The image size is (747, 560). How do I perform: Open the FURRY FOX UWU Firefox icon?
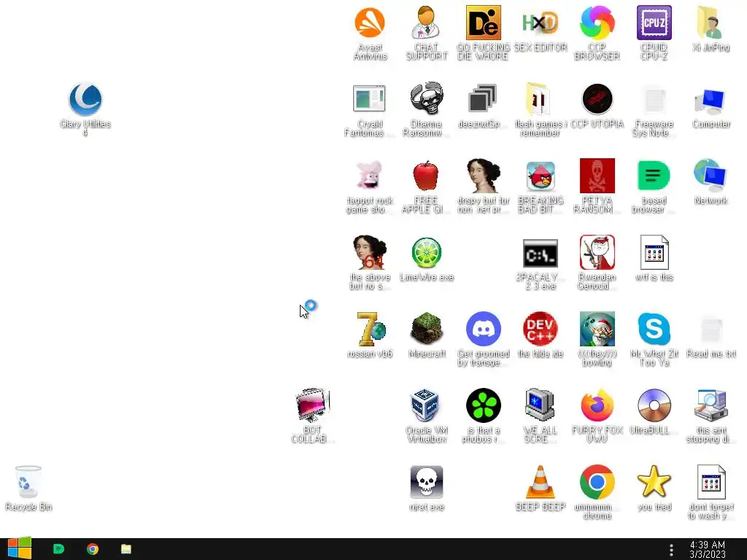coord(597,405)
